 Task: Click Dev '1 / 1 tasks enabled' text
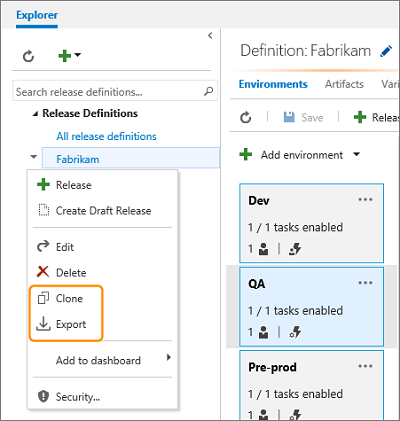tap(295, 227)
